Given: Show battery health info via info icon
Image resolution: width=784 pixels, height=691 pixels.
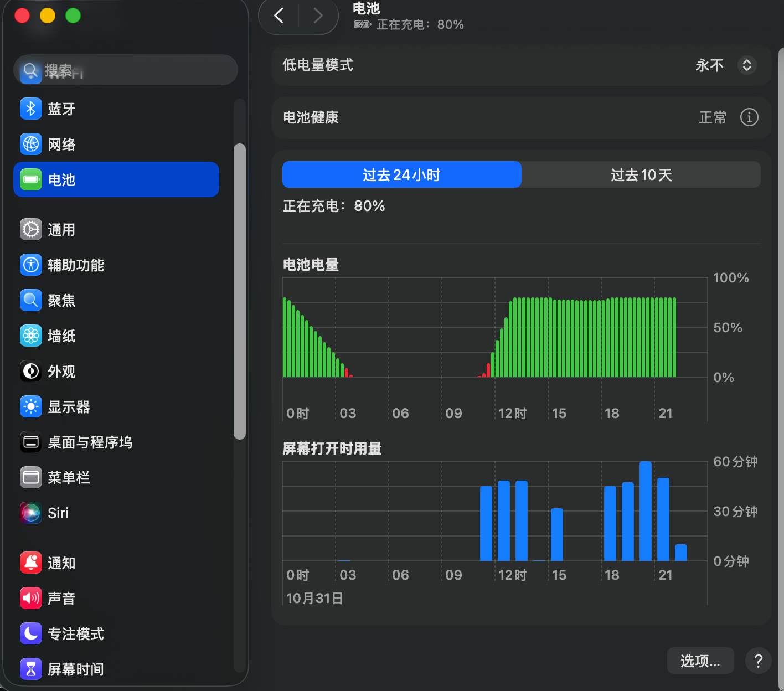Looking at the screenshot, I should (x=749, y=117).
